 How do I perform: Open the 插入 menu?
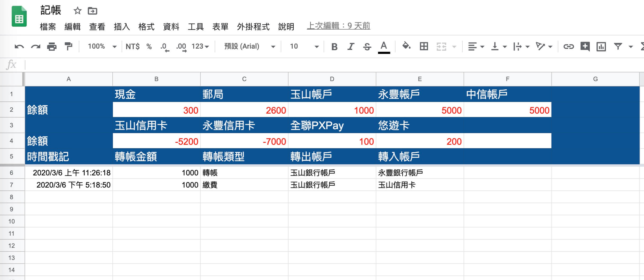click(122, 27)
